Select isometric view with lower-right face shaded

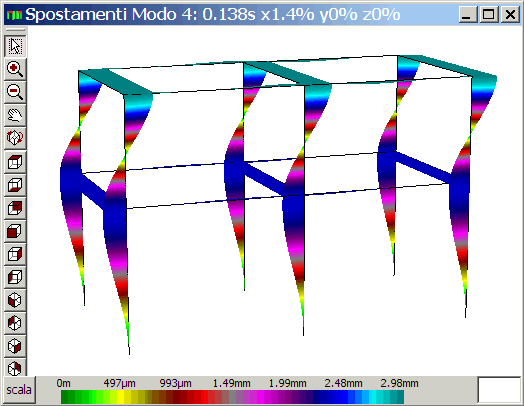[x=15, y=347]
